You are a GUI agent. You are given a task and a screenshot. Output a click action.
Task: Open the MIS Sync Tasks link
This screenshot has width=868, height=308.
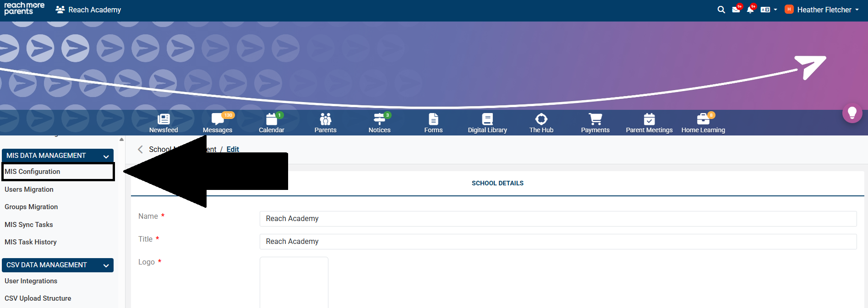pyautogui.click(x=29, y=225)
